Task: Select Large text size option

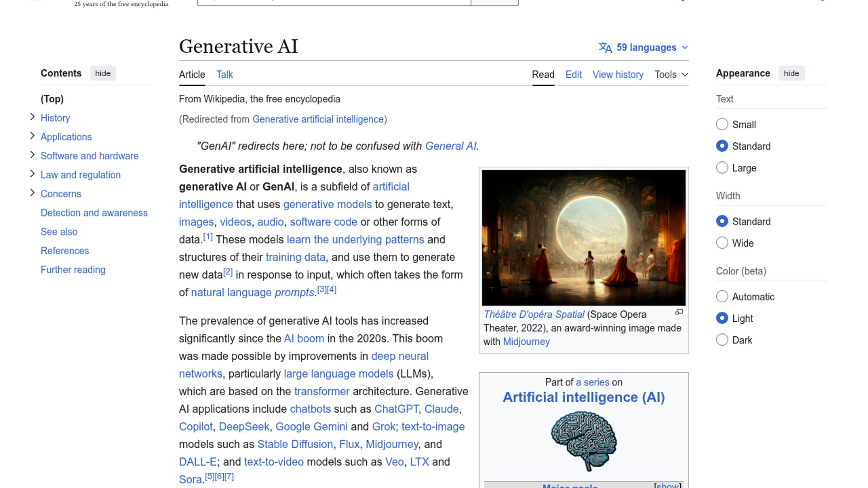Action: [x=722, y=168]
